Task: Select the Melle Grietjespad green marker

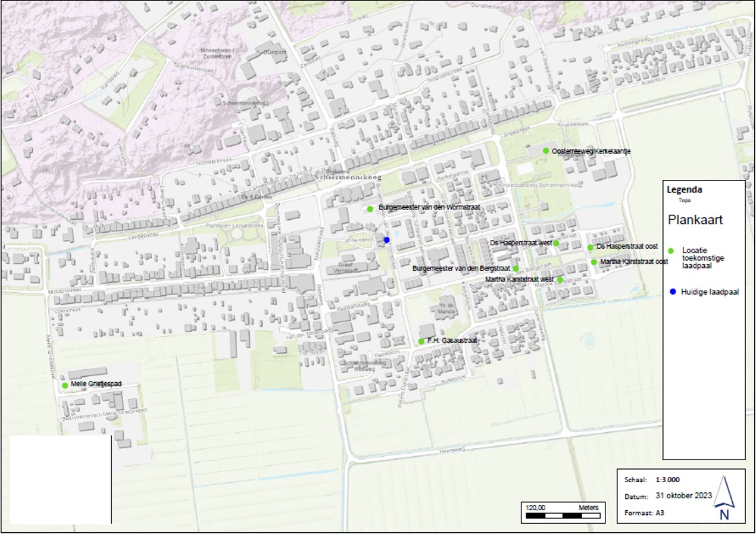Action: point(65,385)
